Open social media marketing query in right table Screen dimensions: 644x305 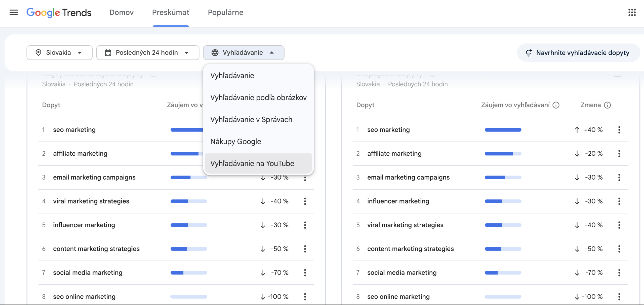pyautogui.click(x=402, y=273)
